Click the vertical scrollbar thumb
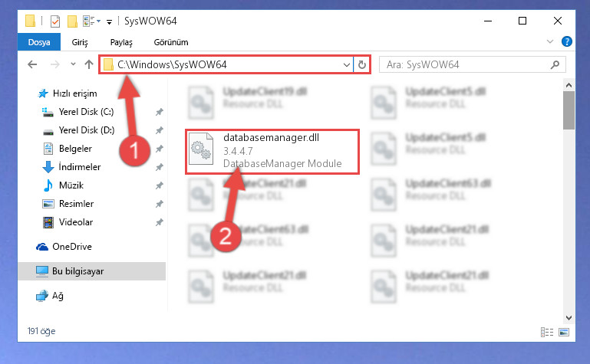Screen dimensions: 590x364 [569, 110]
